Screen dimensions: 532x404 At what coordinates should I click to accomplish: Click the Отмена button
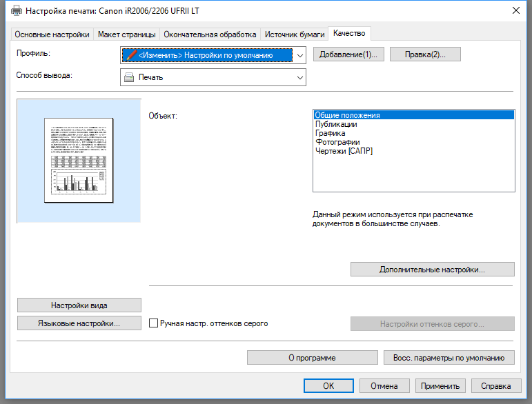pyautogui.click(x=384, y=385)
